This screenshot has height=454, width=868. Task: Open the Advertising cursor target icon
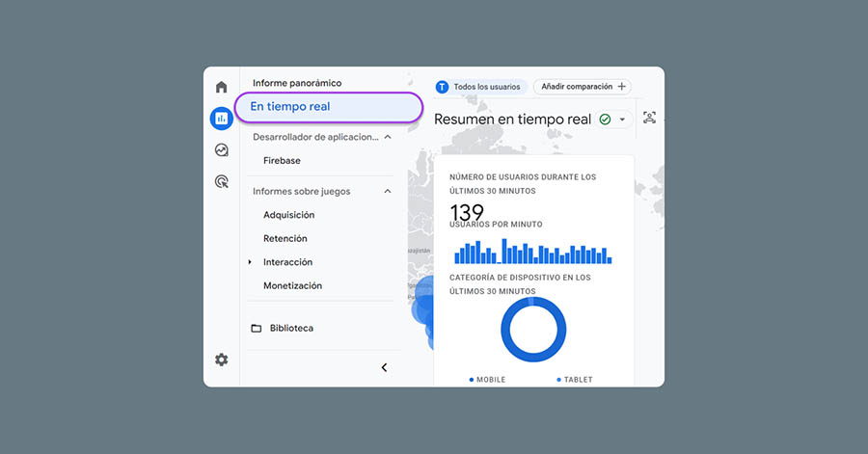click(x=221, y=181)
